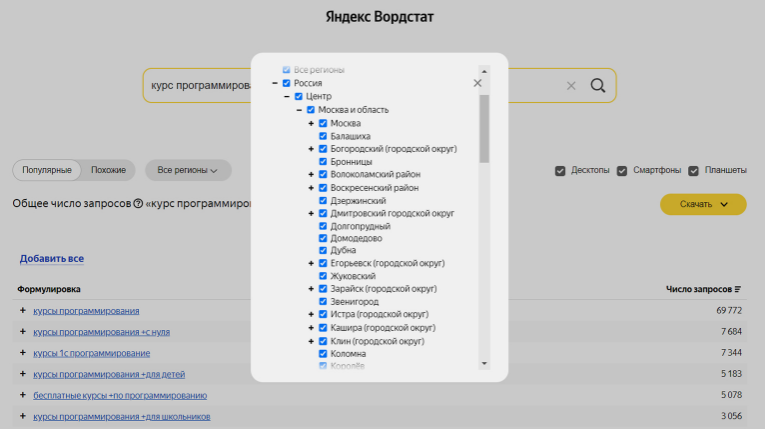Close the regions popup with the X
Viewport: 765px width, 429px height.
[477, 83]
